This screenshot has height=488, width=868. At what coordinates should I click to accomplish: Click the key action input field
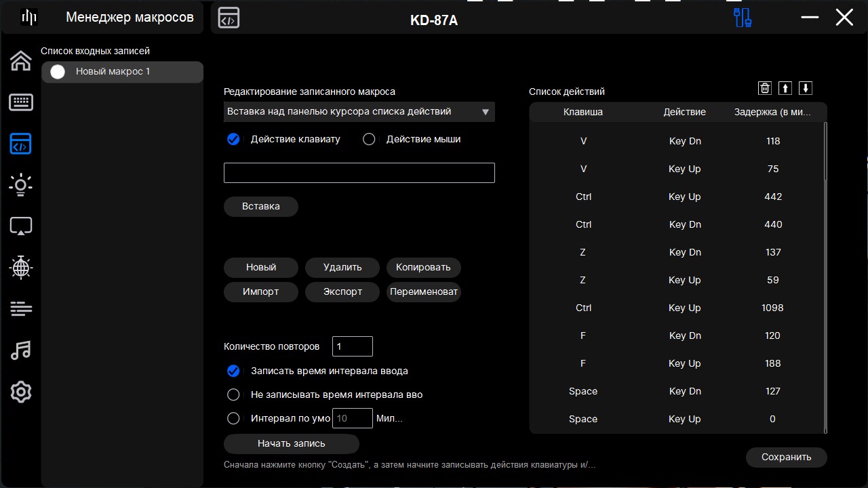[359, 173]
